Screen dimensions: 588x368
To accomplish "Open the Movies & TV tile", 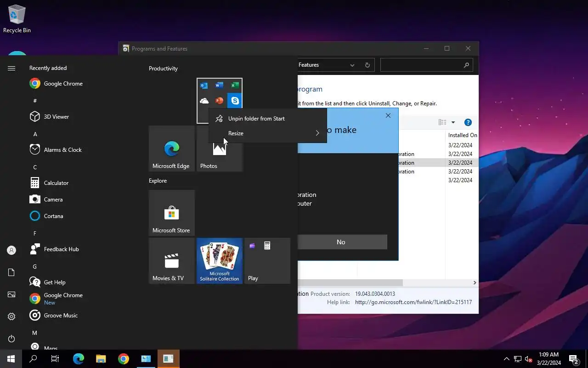I will (x=172, y=261).
